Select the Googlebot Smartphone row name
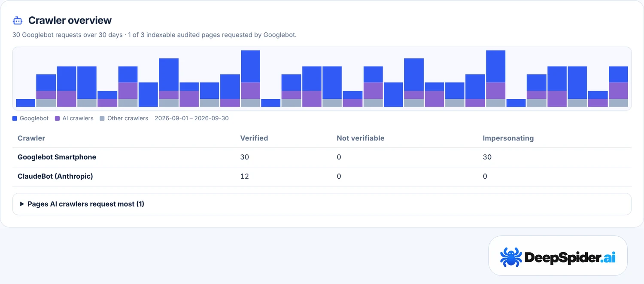 pyautogui.click(x=57, y=157)
